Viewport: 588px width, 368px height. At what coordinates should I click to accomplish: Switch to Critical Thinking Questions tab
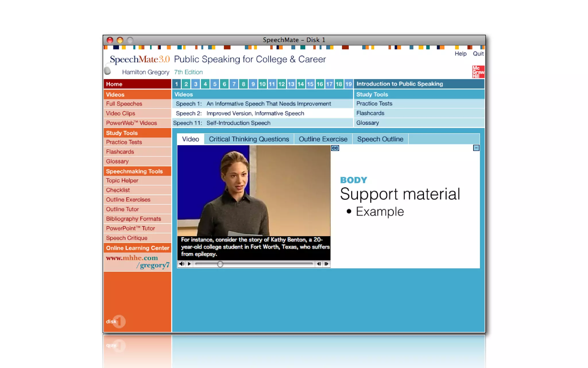[249, 139]
